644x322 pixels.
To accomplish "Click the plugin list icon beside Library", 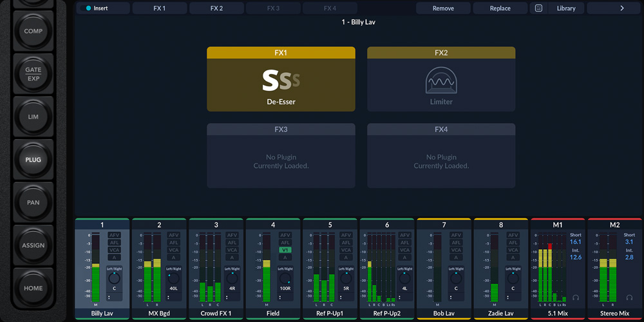I will pyautogui.click(x=538, y=8).
